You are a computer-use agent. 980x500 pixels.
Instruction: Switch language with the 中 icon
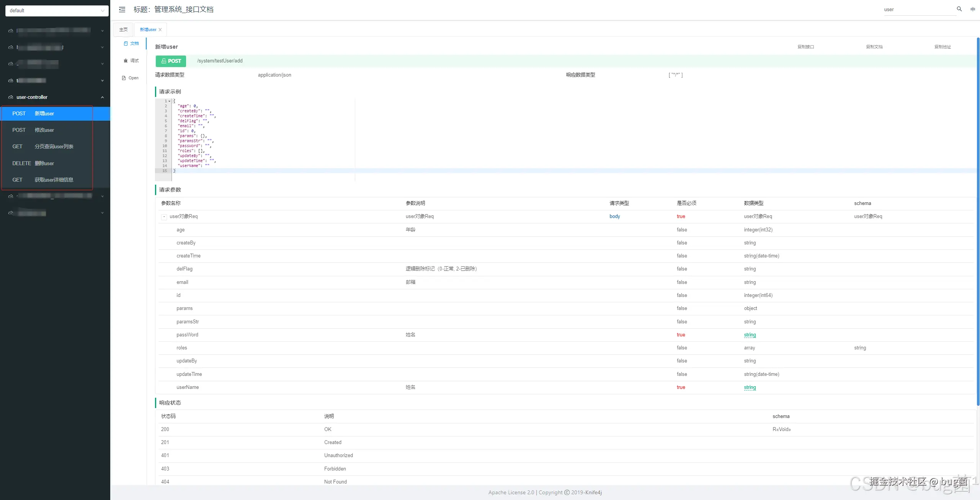[x=972, y=9]
